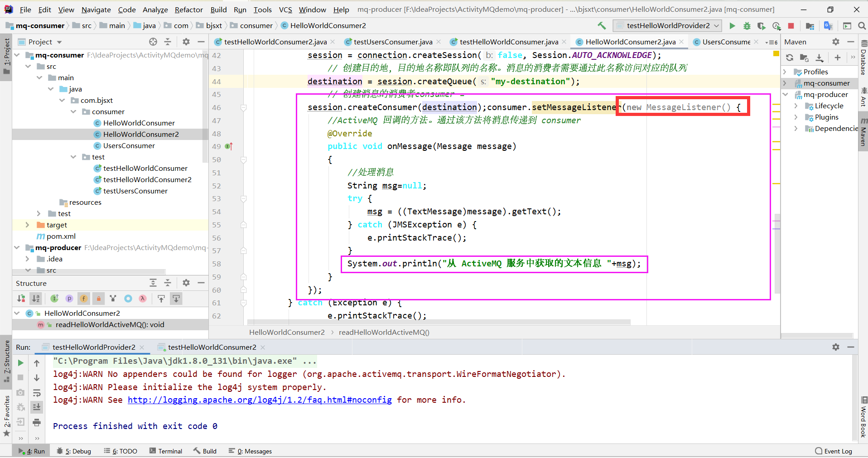
Task: Open Project Structure from the main toolbar
Action: [810, 26]
